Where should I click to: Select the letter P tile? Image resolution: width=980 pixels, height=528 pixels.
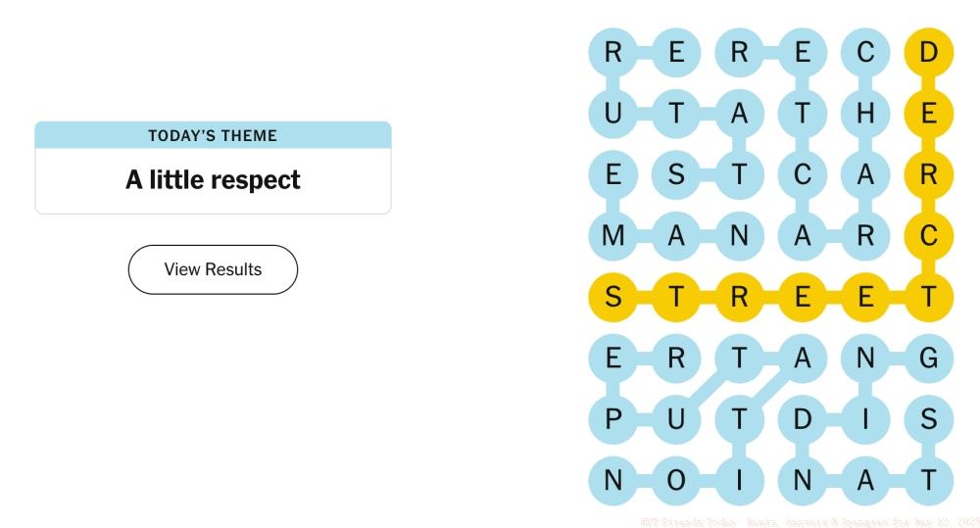pyautogui.click(x=613, y=419)
